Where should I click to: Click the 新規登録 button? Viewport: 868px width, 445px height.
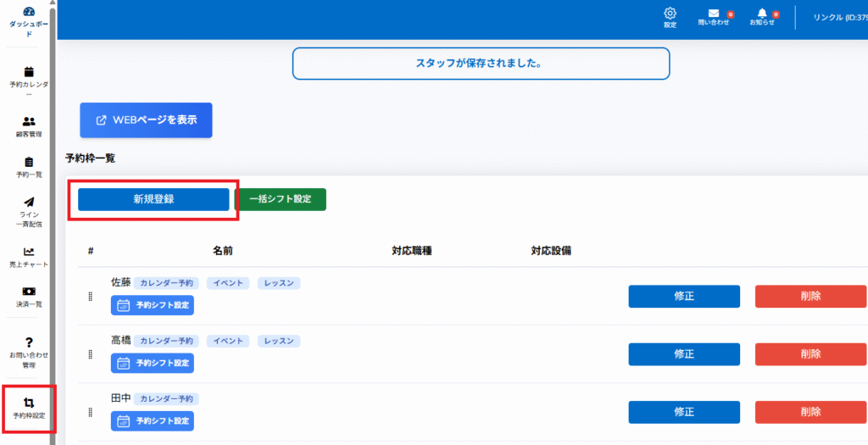point(153,199)
